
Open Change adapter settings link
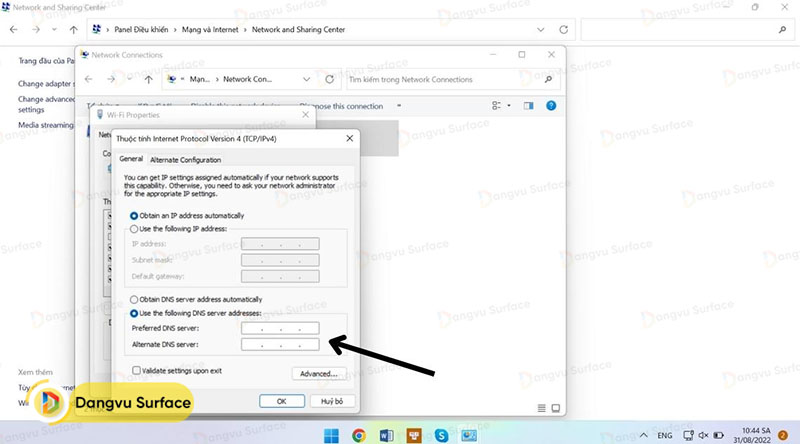[46, 84]
